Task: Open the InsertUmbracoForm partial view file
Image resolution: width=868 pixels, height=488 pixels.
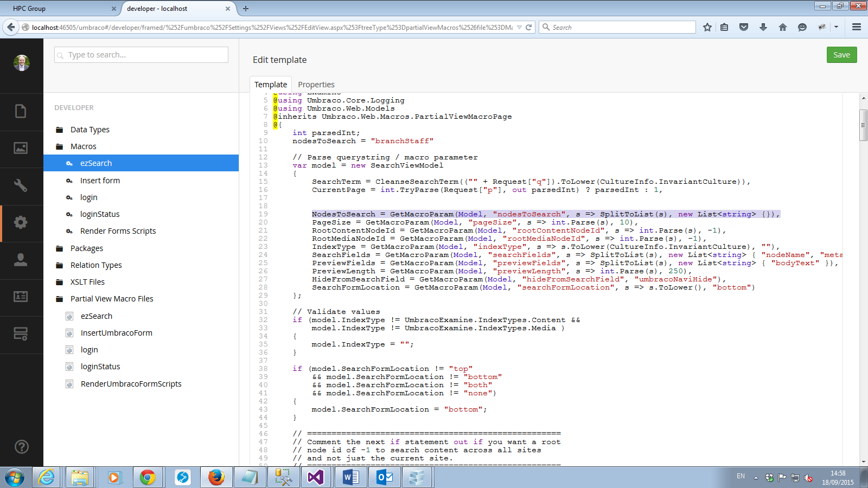Action: 117,333
